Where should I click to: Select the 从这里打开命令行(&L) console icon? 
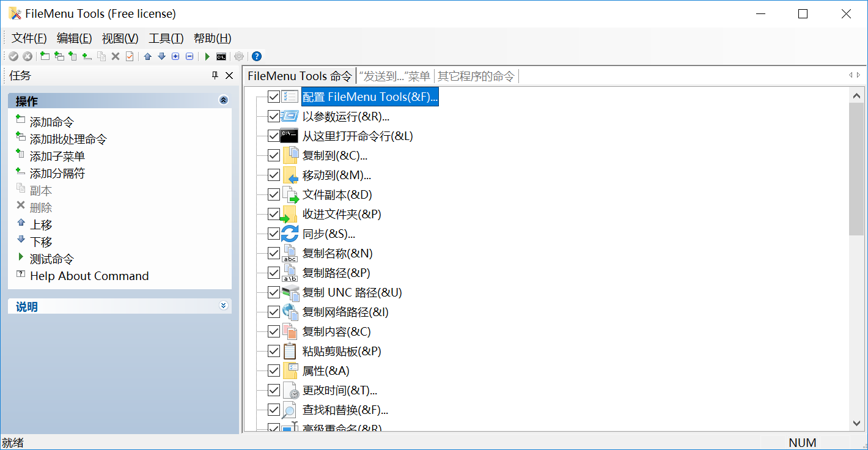click(289, 136)
